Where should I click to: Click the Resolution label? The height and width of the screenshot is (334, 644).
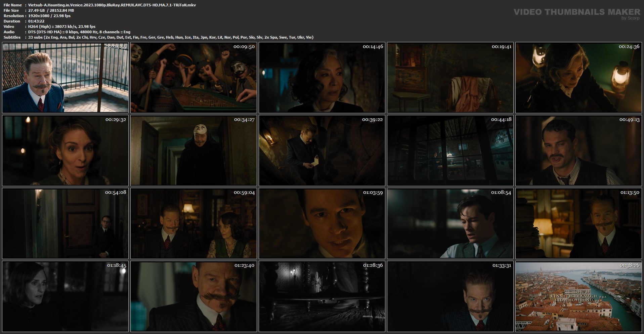(14, 16)
